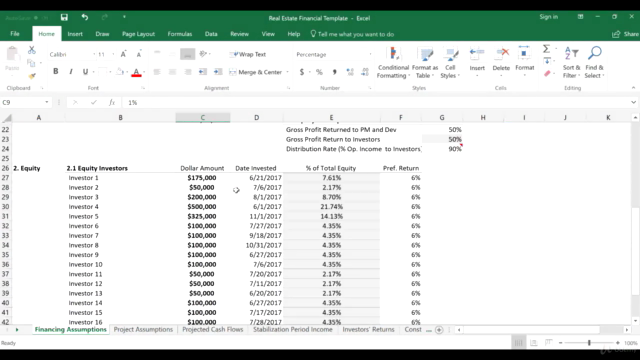Image resolution: width=640 pixels, height=360 pixels.
Task: Align text left
Action: point(157,72)
